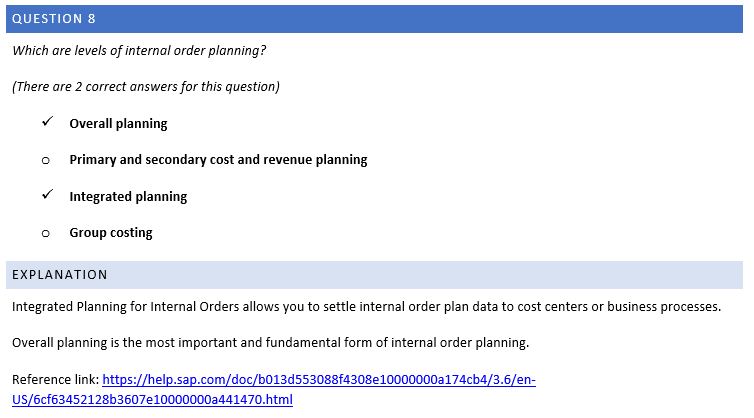This screenshot has height=418, width=754.
Task: Click the EXPLANATION section heading
Action: click(x=59, y=275)
